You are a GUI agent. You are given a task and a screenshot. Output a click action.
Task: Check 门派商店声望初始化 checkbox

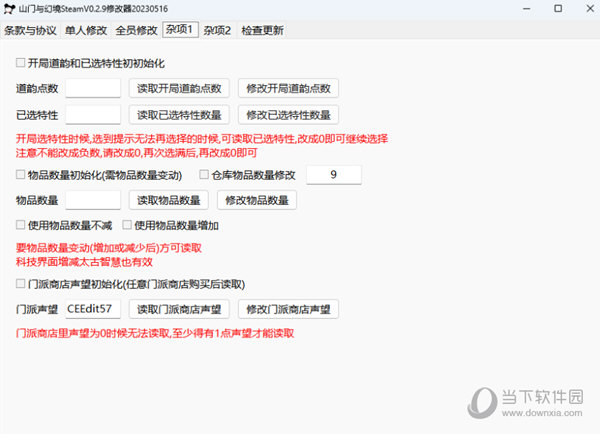21,284
